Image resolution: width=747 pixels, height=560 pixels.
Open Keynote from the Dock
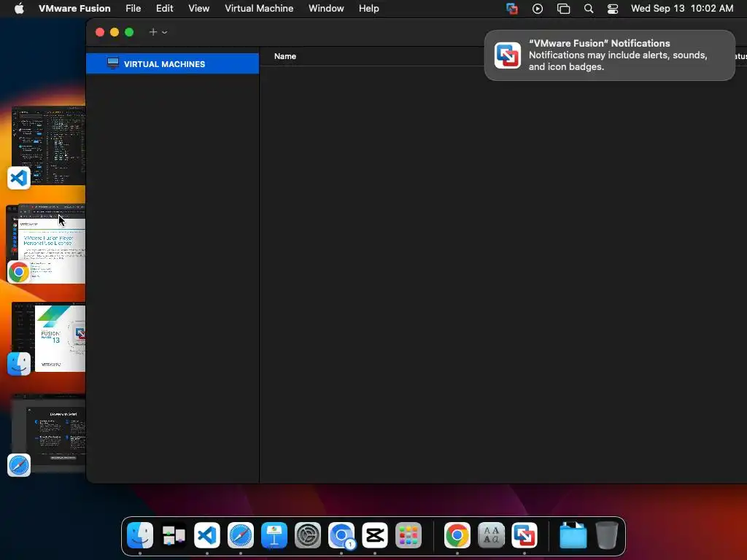pyautogui.click(x=274, y=535)
